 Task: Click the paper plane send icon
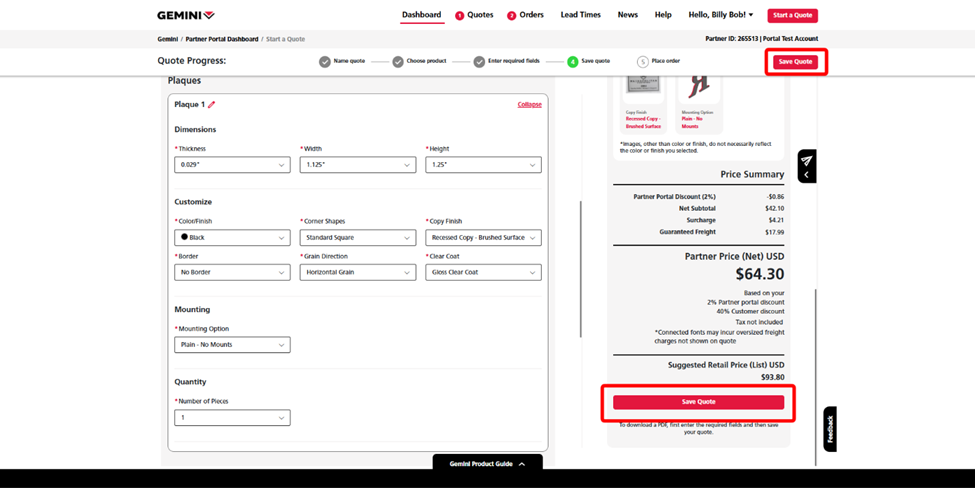[x=806, y=160]
